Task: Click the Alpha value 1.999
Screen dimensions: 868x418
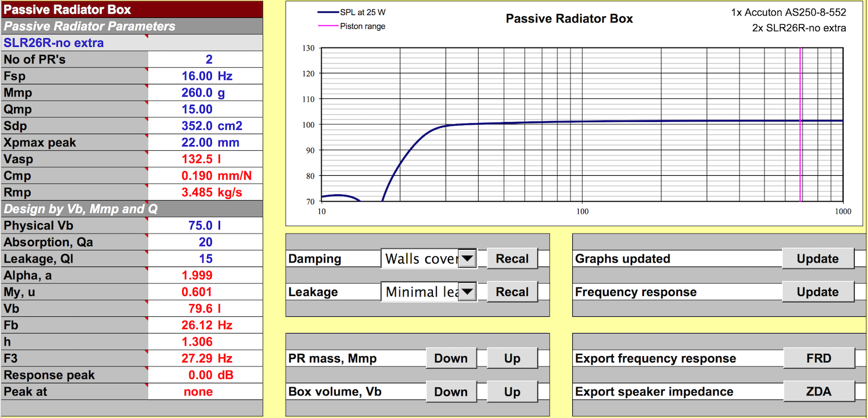Action: click(x=205, y=276)
